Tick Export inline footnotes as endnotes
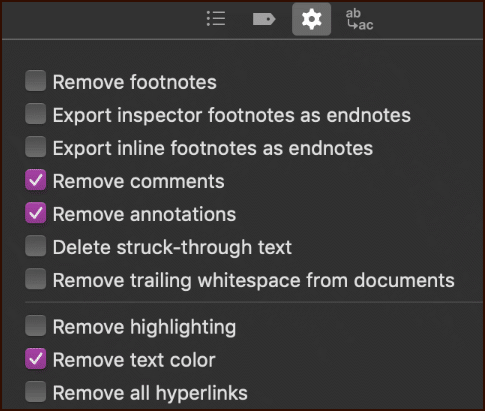485x411 pixels. [36, 146]
